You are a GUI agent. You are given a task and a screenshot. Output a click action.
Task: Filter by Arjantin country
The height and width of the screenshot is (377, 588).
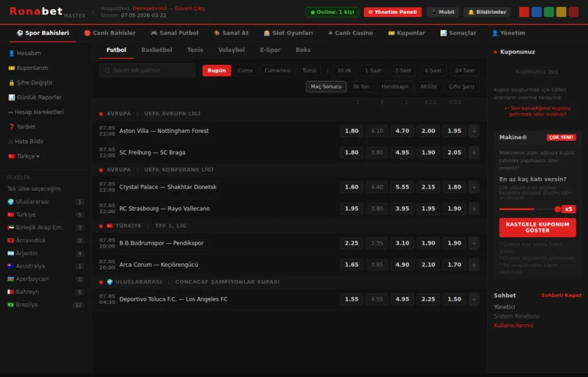pyautogui.click(x=45, y=253)
